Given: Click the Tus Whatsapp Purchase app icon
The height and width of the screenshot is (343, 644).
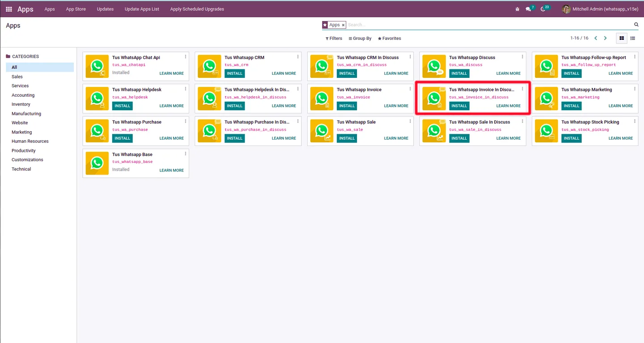Looking at the screenshot, I should click(97, 131).
